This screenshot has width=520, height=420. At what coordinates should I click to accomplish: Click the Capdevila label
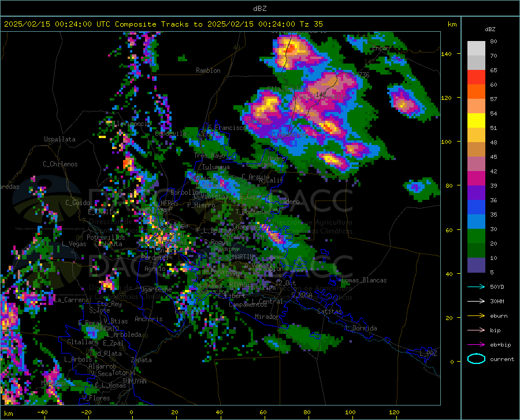click(x=171, y=133)
